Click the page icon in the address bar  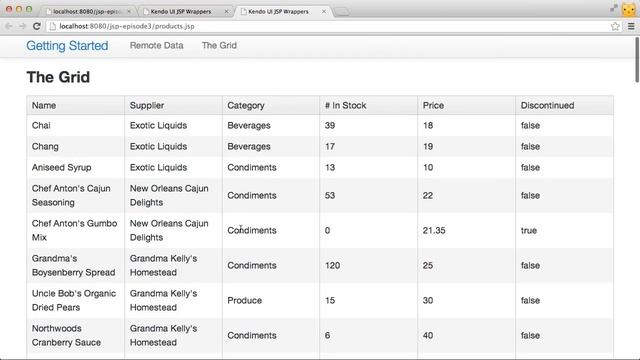coord(52,26)
